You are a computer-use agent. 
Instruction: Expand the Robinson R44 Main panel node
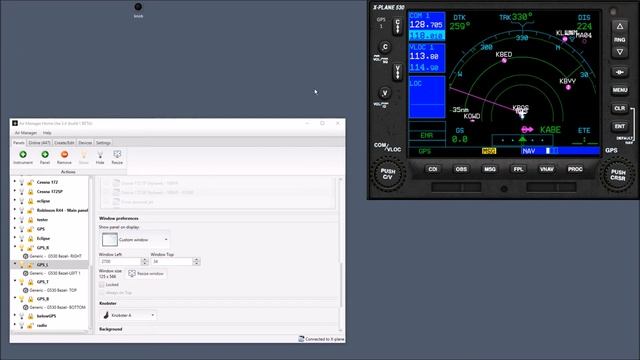tap(15, 210)
